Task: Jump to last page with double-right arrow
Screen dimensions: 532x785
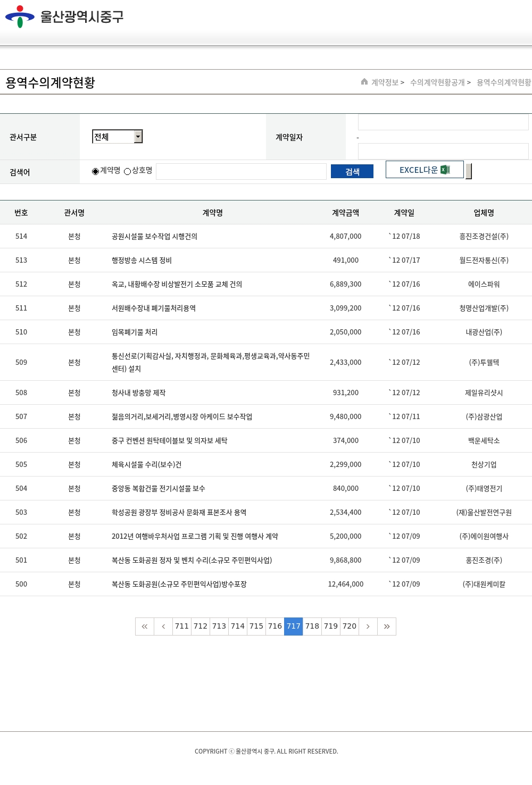Action: 387,627
